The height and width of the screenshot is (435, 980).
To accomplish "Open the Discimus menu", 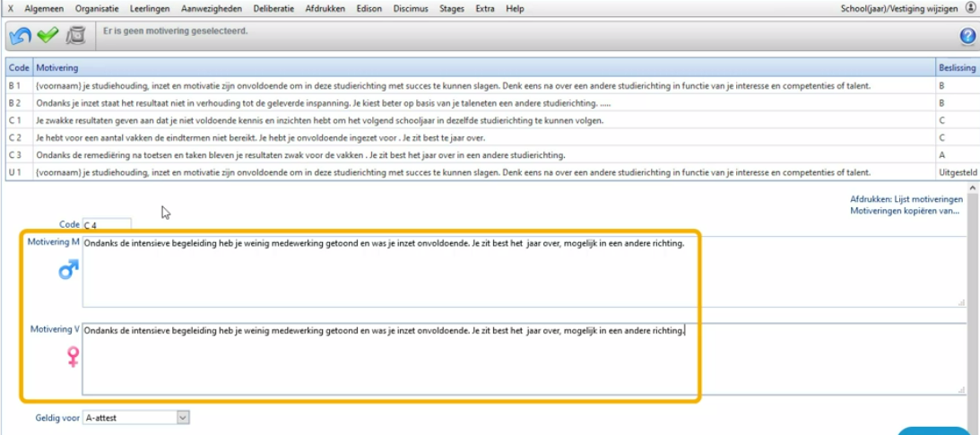I will [x=412, y=8].
